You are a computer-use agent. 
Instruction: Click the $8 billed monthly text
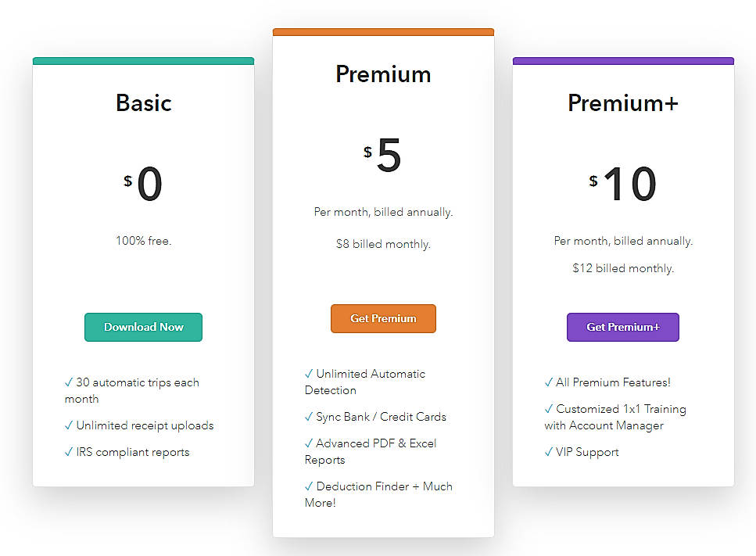383,244
